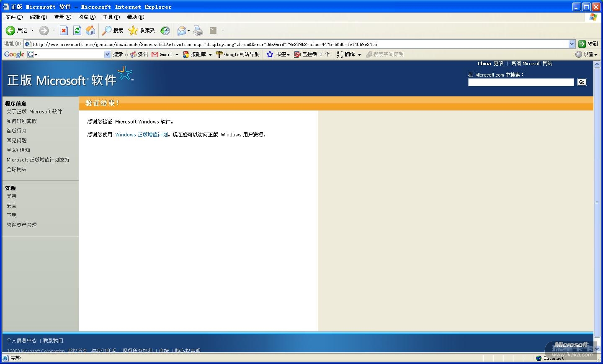Click the URL text in the address bar
The image size is (603, 364).
click(205, 44)
